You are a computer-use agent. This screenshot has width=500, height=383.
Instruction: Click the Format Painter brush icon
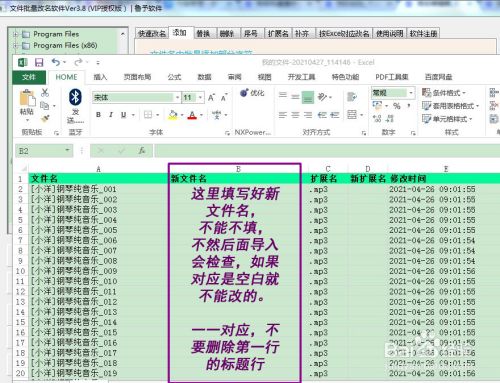(x=45, y=118)
